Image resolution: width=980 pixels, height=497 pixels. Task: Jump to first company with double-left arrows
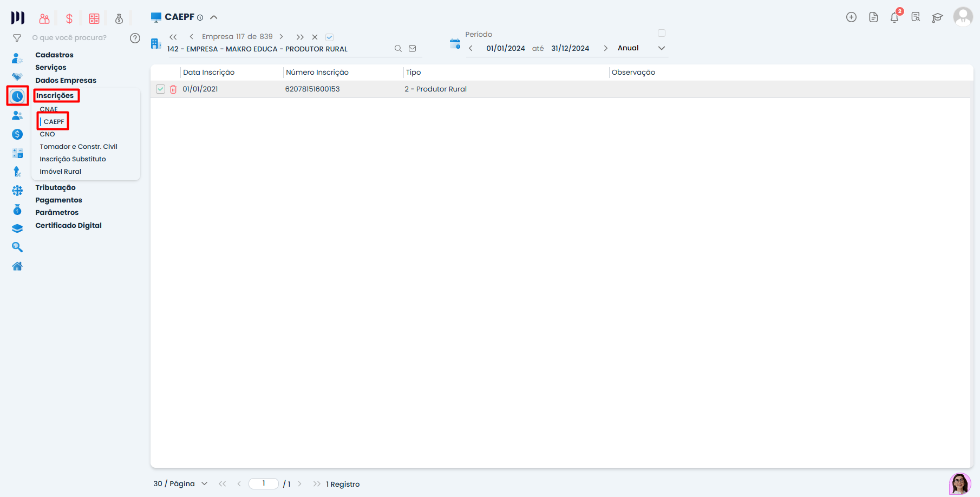click(x=173, y=37)
